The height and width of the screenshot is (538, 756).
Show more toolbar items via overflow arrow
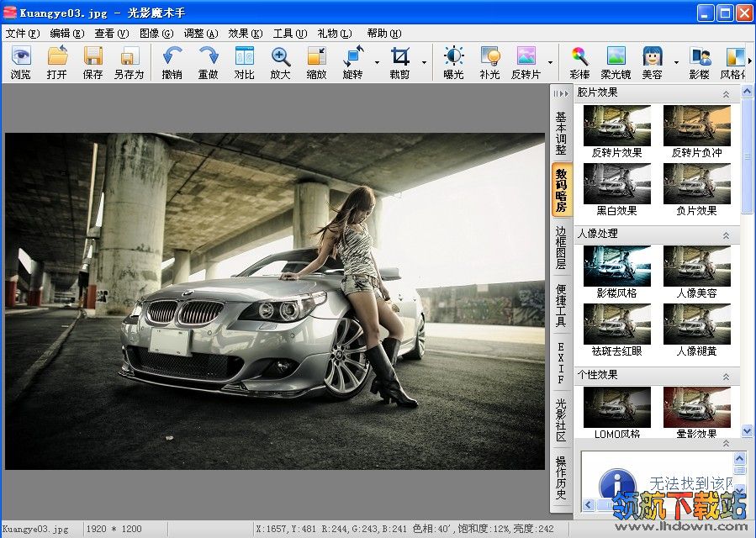750,61
